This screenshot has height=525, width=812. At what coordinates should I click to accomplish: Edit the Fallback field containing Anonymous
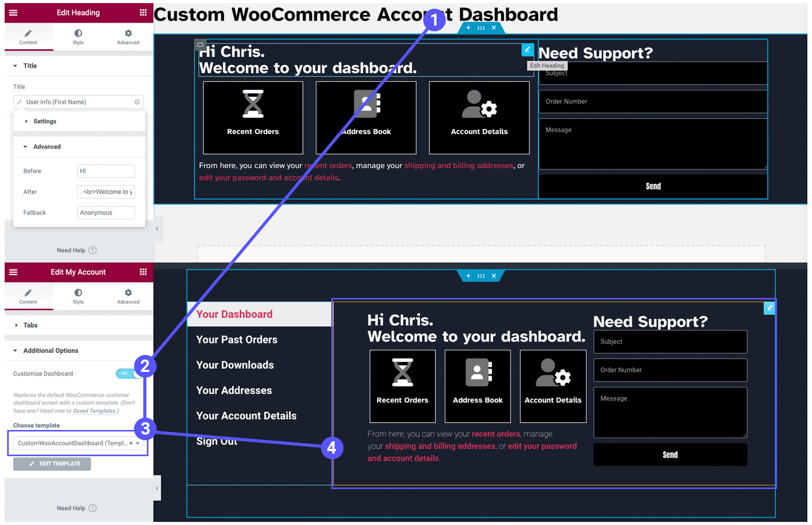click(106, 213)
